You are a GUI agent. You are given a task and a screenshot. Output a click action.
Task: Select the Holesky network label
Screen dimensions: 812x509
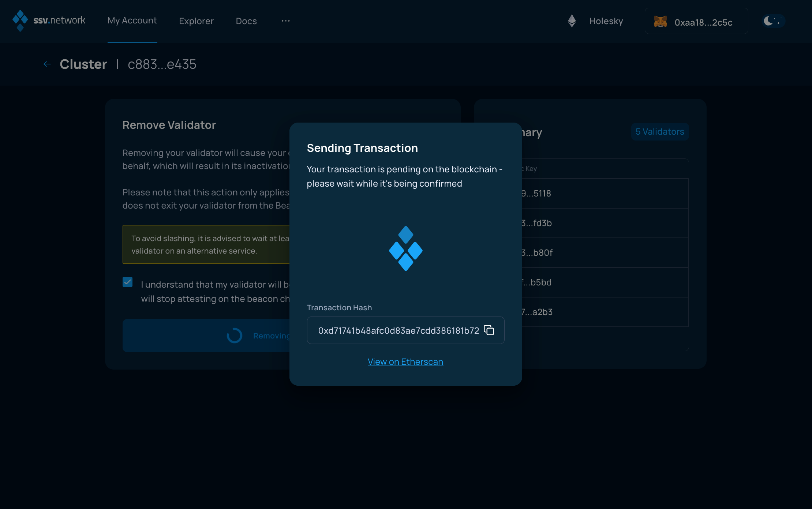[606, 21]
